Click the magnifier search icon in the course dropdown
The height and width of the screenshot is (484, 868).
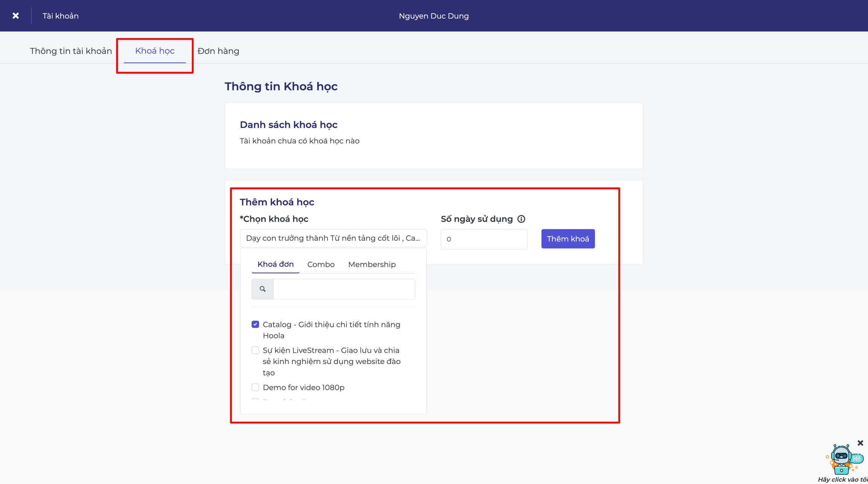click(x=263, y=289)
